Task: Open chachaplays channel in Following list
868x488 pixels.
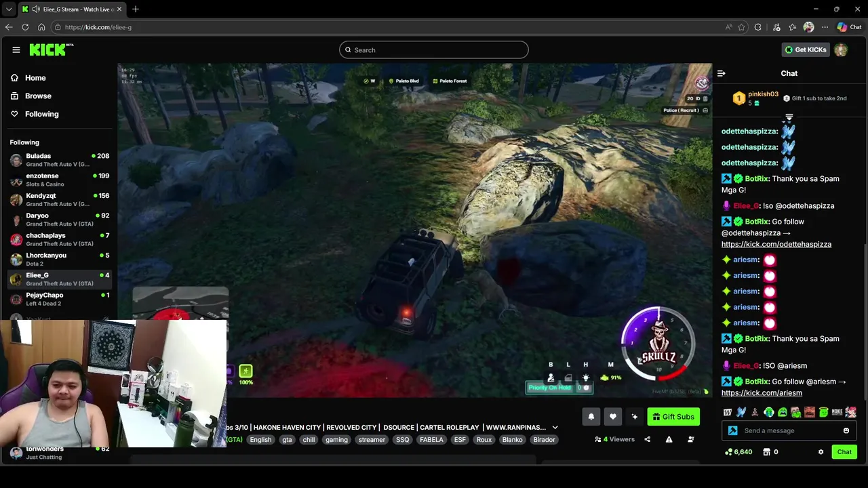Action: click(x=60, y=239)
